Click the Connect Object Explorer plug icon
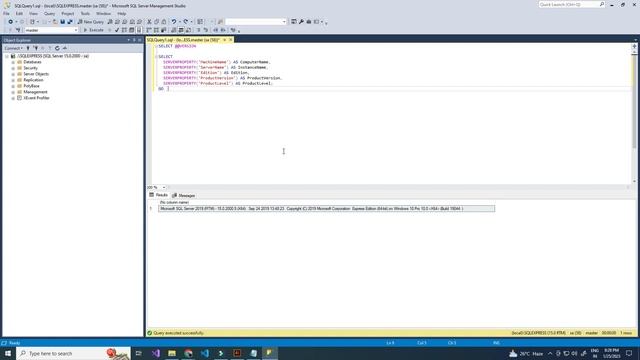The height and width of the screenshot is (360, 640). [28, 48]
